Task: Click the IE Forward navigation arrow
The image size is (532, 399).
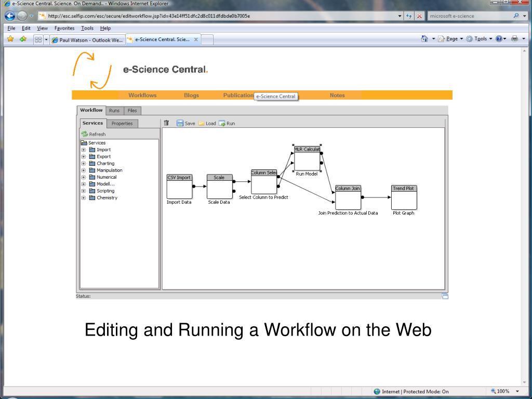Action: pos(22,16)
